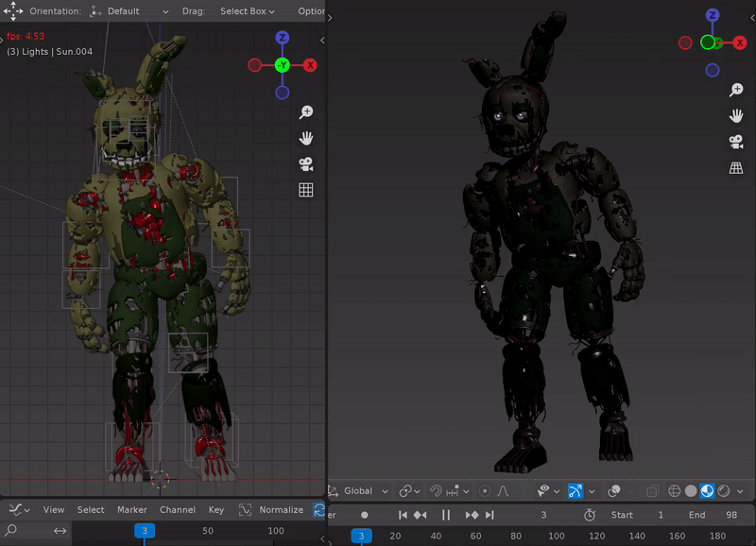Screen dimensions: 756x546
Task: Toggle camera view in the right viewport
Action: coord(736,142)
